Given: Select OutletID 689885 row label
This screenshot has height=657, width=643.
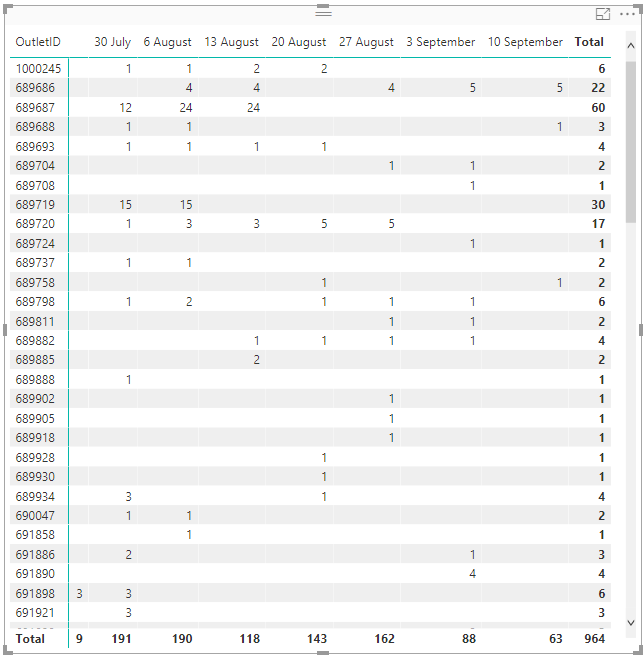Looking at the screenshot, I should coord(35,360).
